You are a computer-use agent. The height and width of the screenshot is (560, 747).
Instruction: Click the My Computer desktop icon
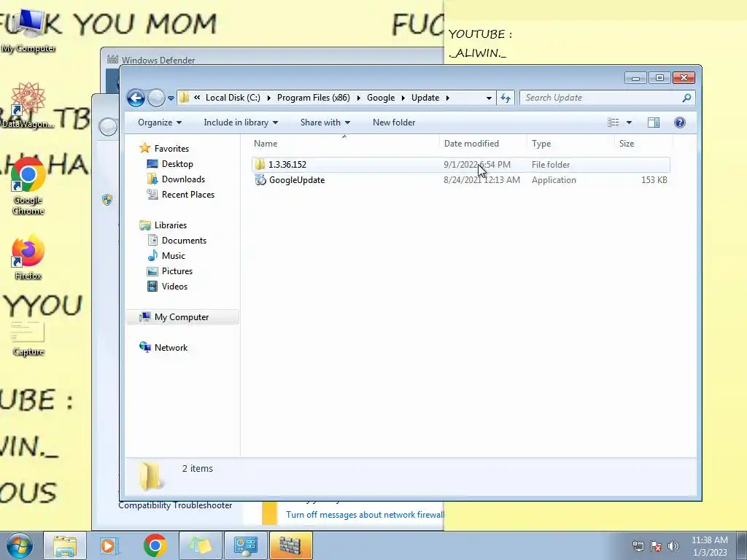(28, 31)
